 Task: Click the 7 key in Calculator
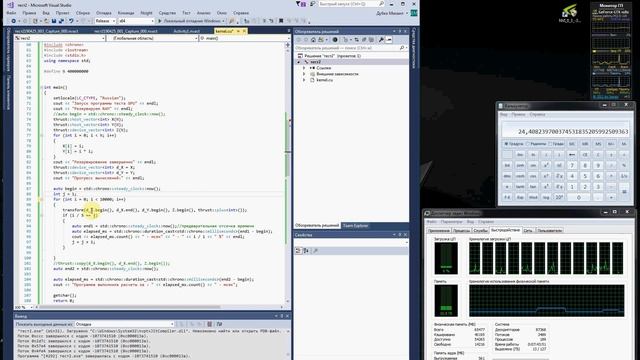pos(572,165)
